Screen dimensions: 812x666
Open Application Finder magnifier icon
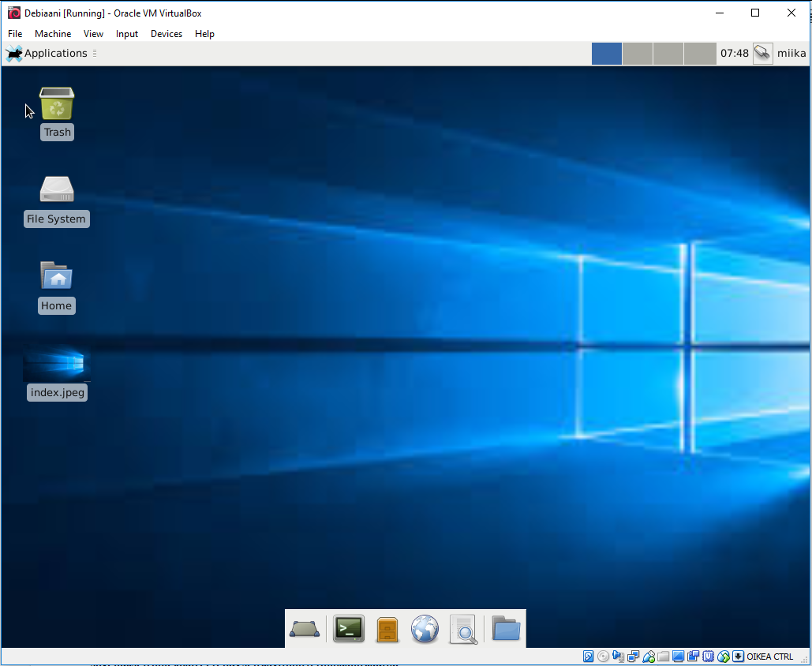(x=463, y=629)
